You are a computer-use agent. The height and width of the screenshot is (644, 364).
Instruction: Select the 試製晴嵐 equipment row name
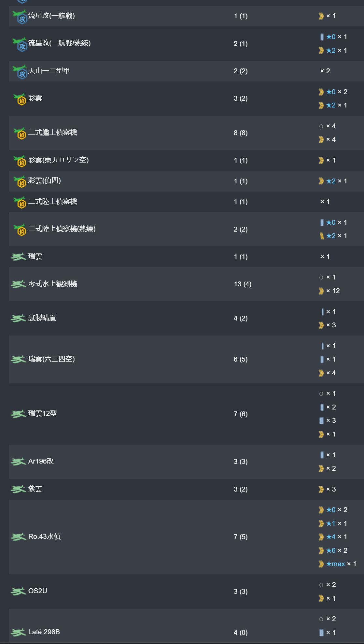42,318
